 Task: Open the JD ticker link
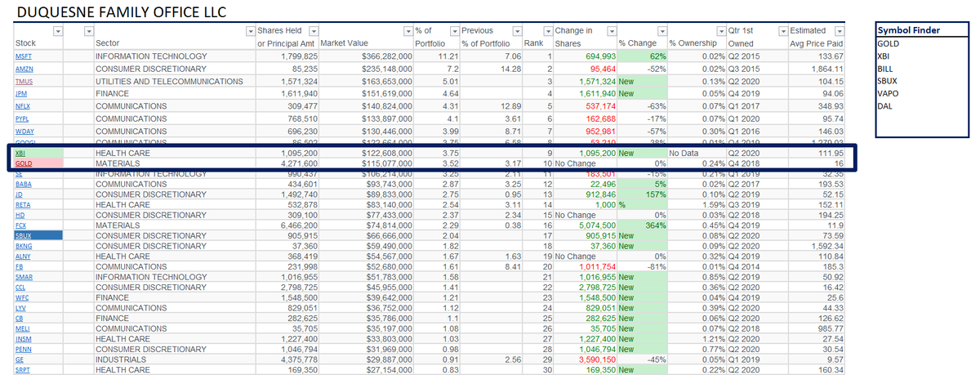pyautogui.click(x=18, y=195)
